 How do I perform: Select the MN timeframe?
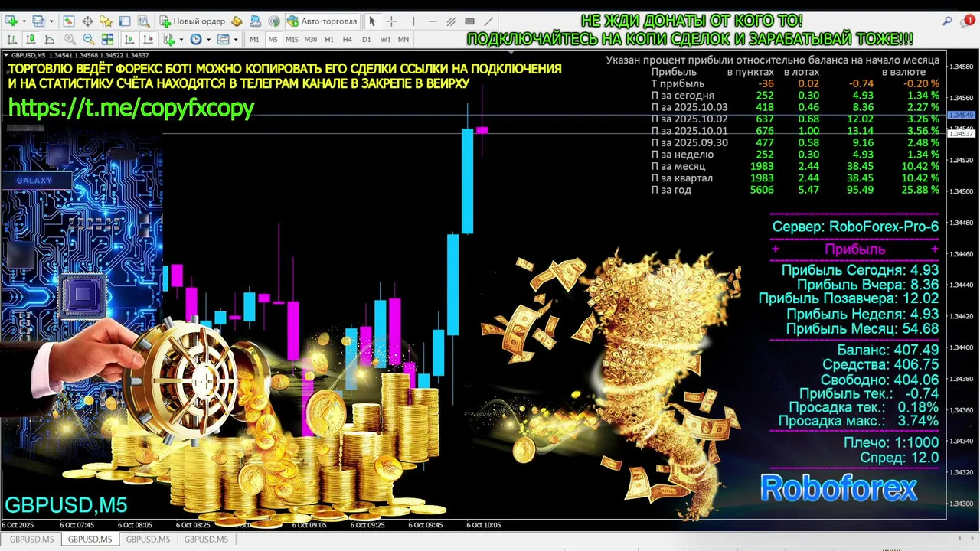(403, 40)
